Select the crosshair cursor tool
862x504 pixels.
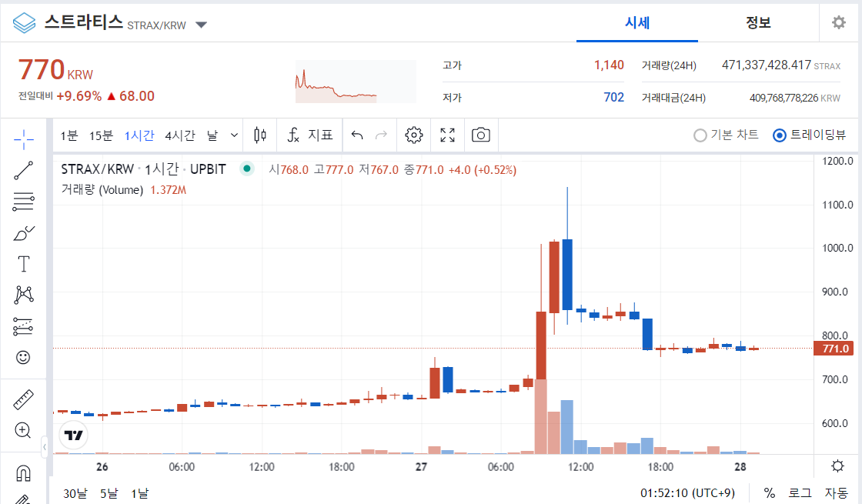coord(24,139)
